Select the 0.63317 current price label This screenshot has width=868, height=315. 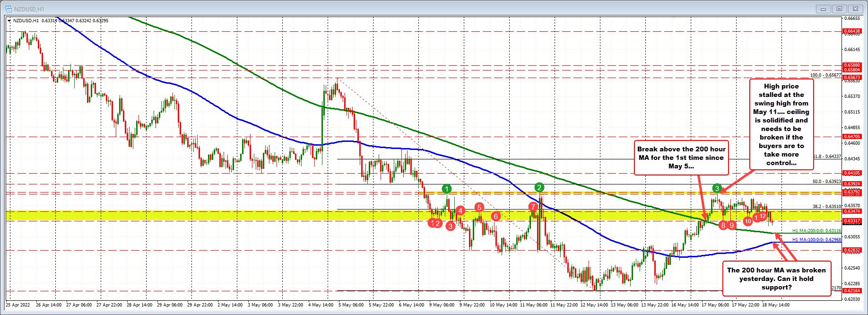coord(852,221)
